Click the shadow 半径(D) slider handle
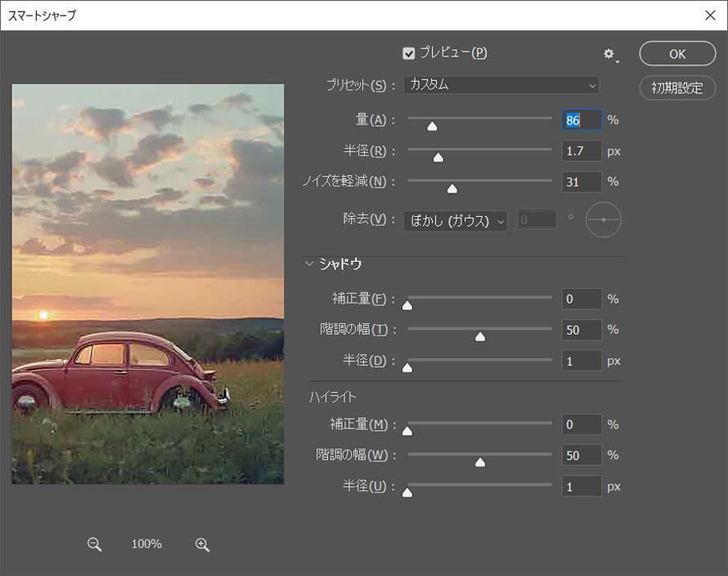This screenshot has width=728, height=576. [x=407, y=368]
